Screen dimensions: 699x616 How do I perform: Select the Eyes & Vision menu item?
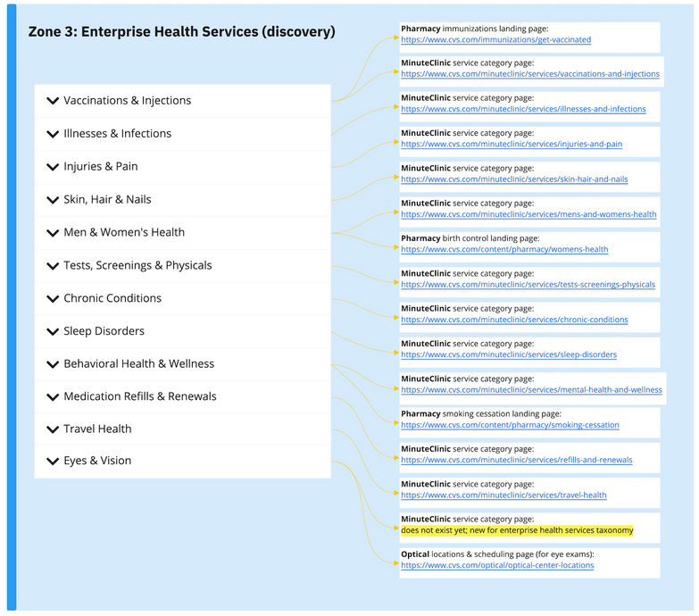coord(97,462)
